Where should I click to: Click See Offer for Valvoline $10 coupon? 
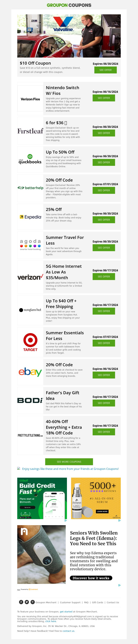pyautogui.click(x=105, y=70)
